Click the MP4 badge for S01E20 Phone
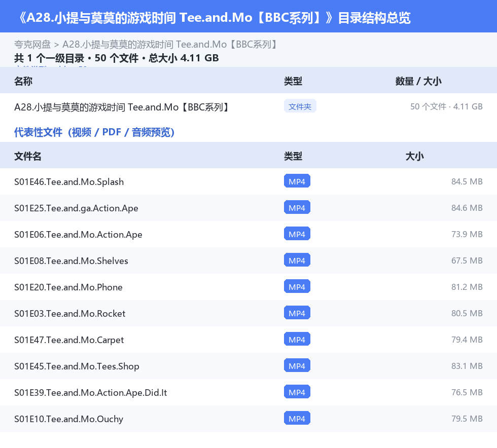 click(297, 286)
